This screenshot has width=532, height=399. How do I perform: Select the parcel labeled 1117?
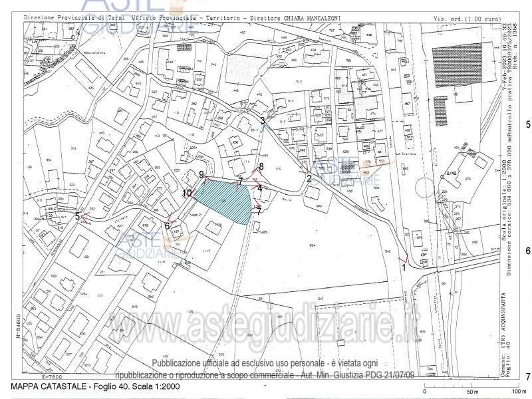(x=205, y=250)
